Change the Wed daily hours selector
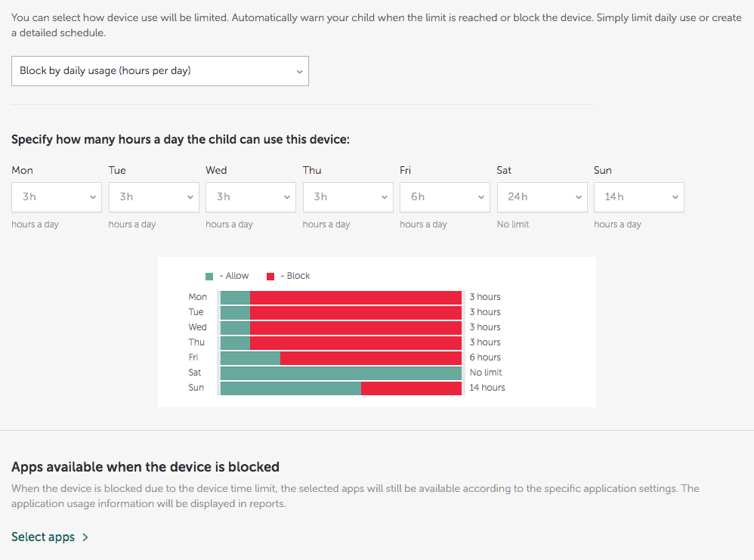Screen dimensions: 754x560 pos(251,197)
